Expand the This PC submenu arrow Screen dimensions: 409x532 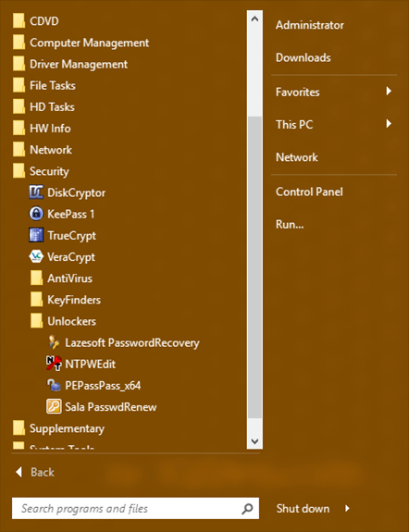[x=389, y=124]
